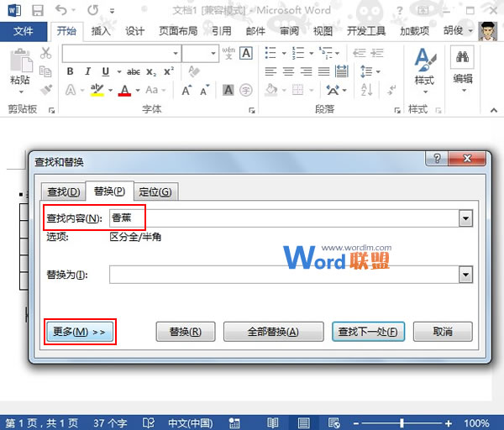Toggle Bold formatting
The height and width of the screenshot is (430, 504).
tap(70, 71)
